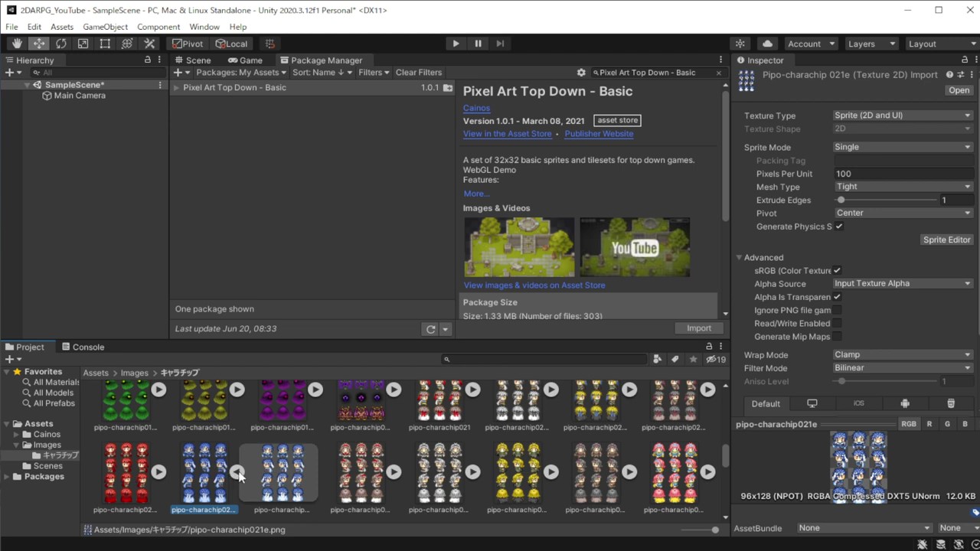Select the WebGL platform override tab
This screenshot has width=980, height=551.
[x=951, y=403]
